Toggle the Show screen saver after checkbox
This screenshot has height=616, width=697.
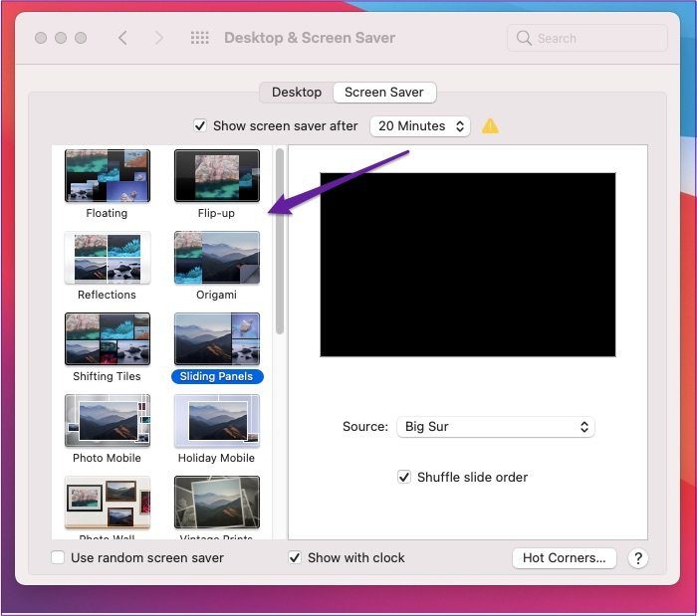pos(200,126)
